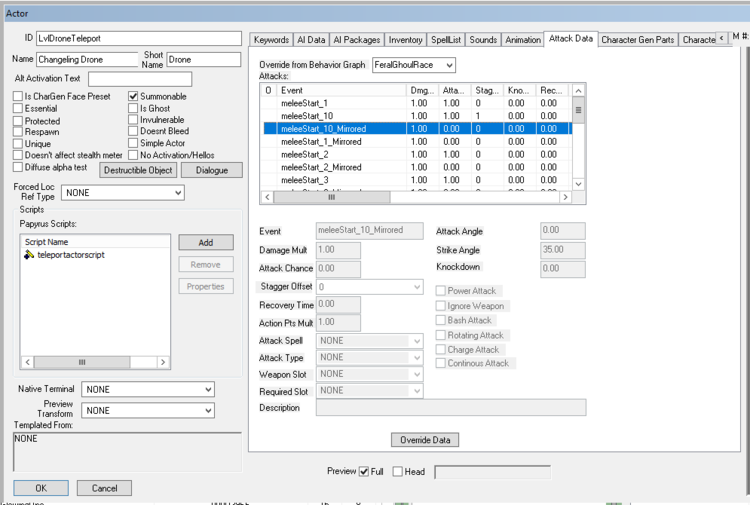
Task: Enable the Preview Head checkbox
Action: (x=397, y=472)
